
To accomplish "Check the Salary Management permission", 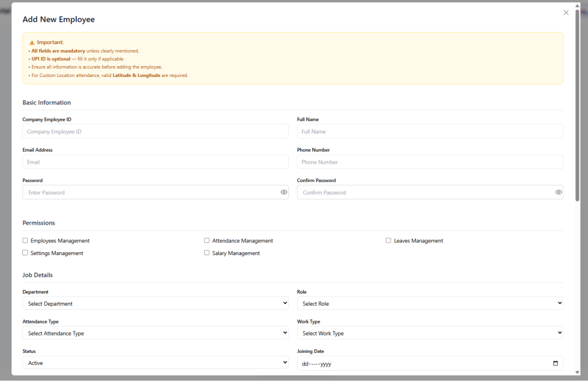I will (x=207, y=253).
